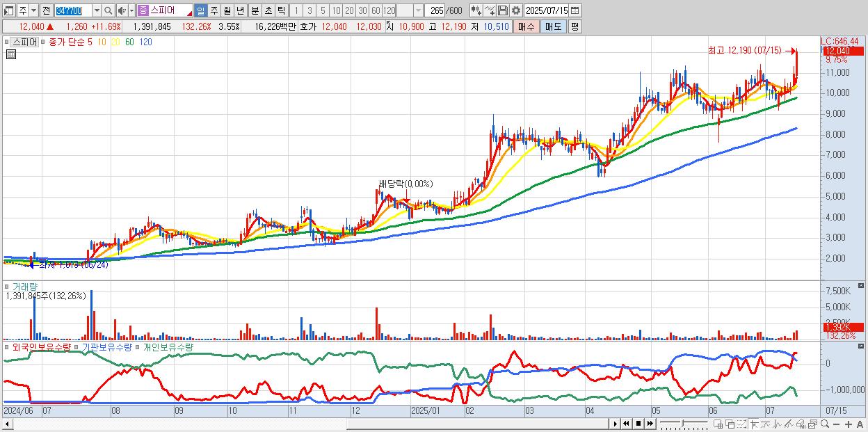
Task: Click the candle count field 265
Action: 436,10
